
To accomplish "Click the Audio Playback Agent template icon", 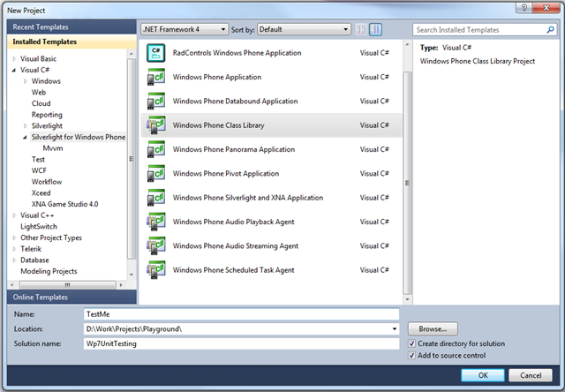I will pos(156,222).
